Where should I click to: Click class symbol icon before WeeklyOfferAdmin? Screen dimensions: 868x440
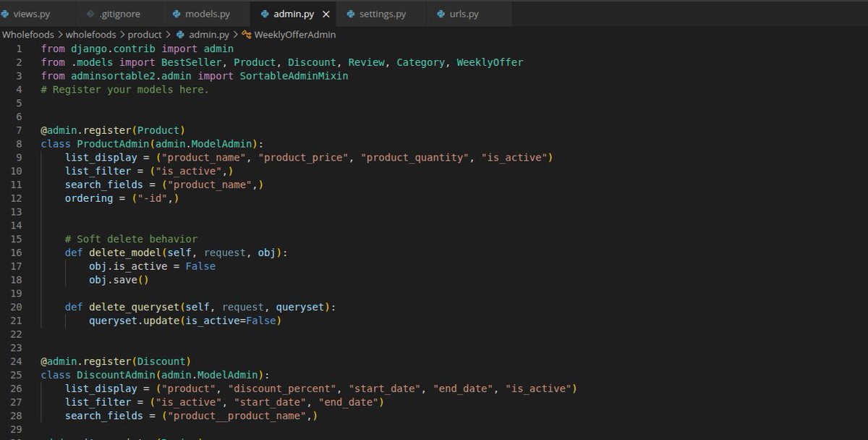(247, 34)
